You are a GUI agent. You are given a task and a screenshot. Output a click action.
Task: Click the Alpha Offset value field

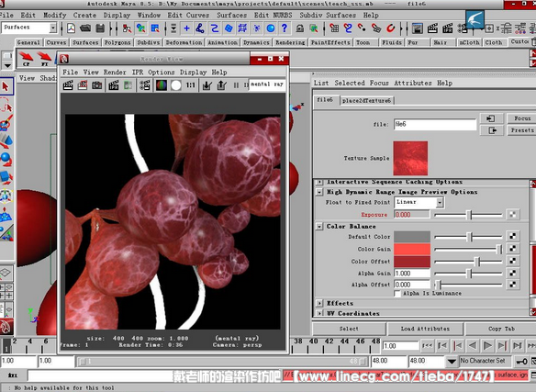[412, 285]
